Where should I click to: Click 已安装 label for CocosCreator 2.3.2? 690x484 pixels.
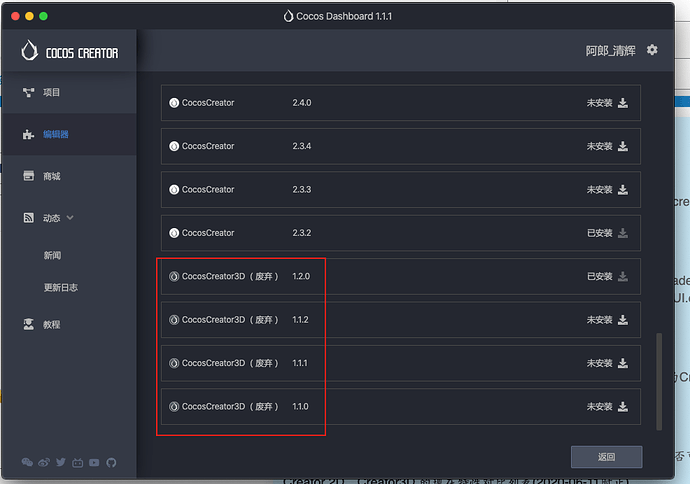(599, 233)
